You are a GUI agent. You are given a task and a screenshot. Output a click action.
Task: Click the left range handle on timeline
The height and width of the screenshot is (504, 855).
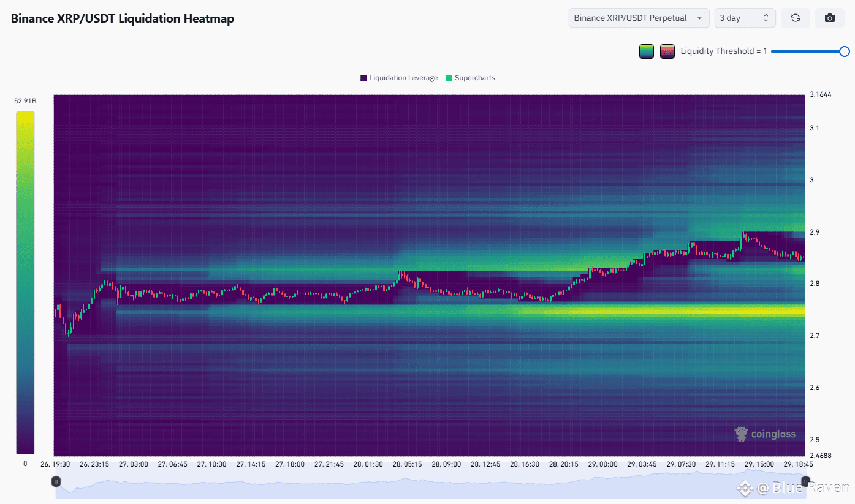point(56,481)
